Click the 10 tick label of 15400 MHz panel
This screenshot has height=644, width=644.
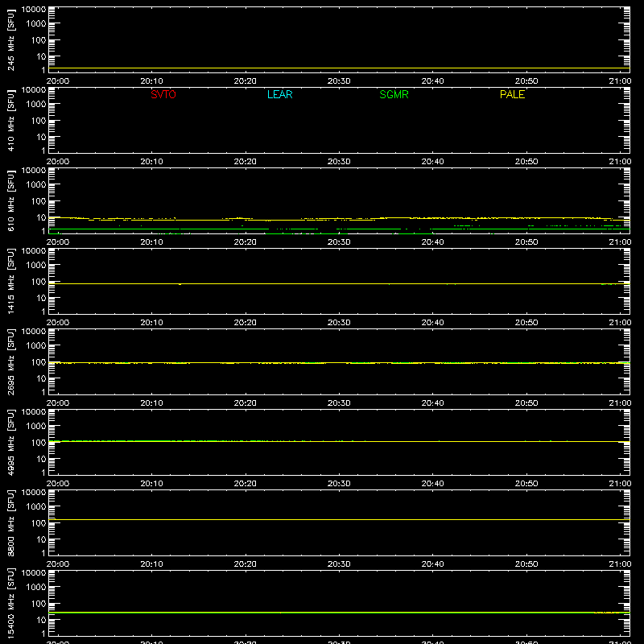click(x=41, y=620)
